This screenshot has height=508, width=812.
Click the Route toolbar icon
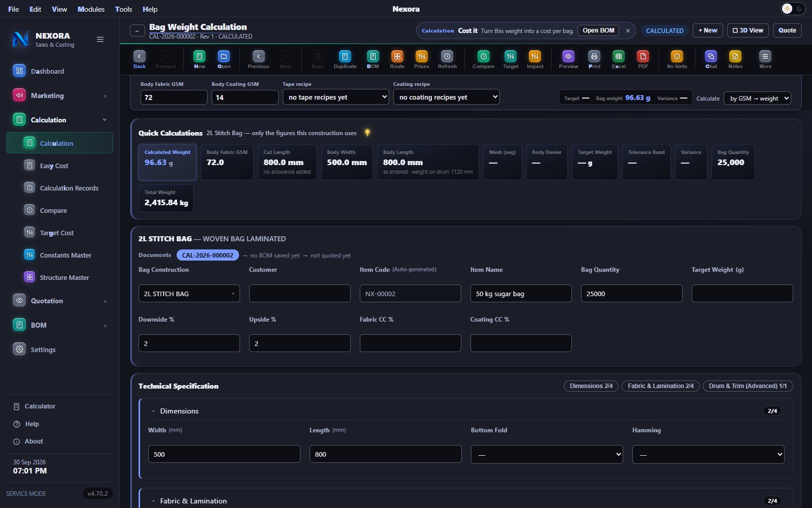397,56
